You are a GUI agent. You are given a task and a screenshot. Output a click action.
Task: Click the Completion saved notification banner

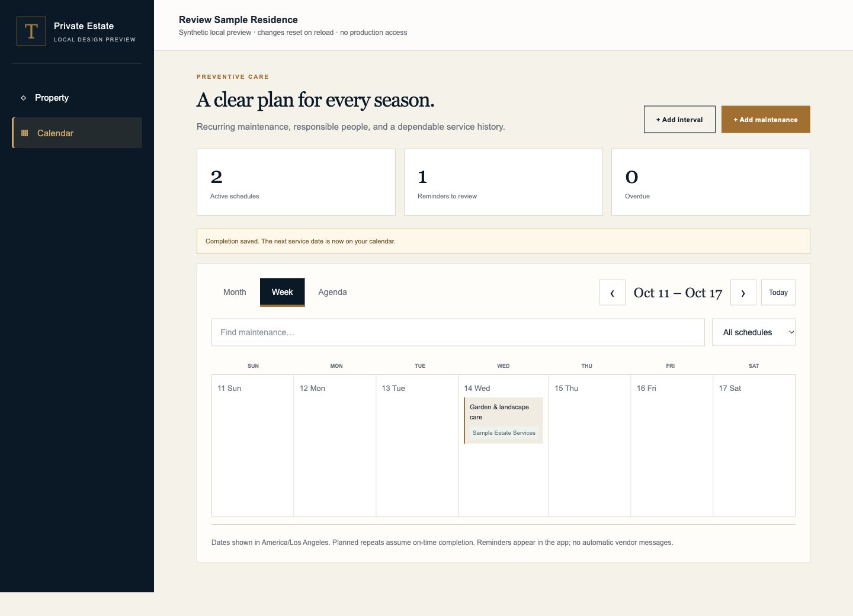(504, 241)
